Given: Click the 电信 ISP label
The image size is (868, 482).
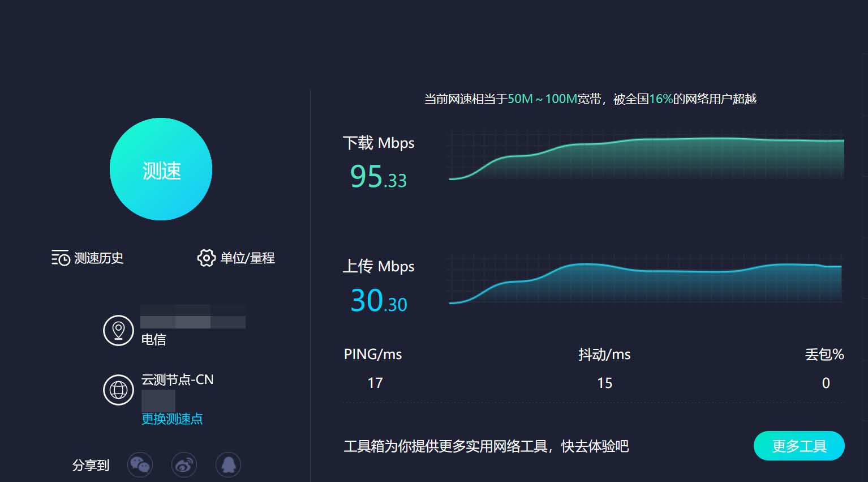Looking at the screenshot, I should pos(153,339).
